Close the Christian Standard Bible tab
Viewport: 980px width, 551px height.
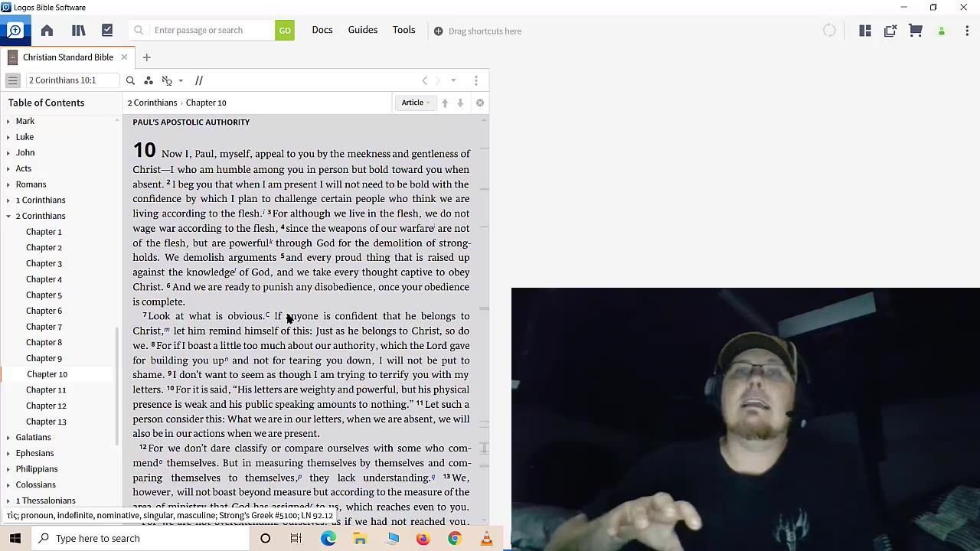pos(124,57)
